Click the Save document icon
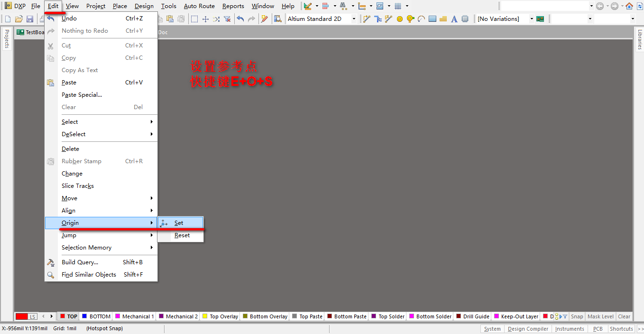This screenshot has height=334, width=644. click(x=30, y=19)
